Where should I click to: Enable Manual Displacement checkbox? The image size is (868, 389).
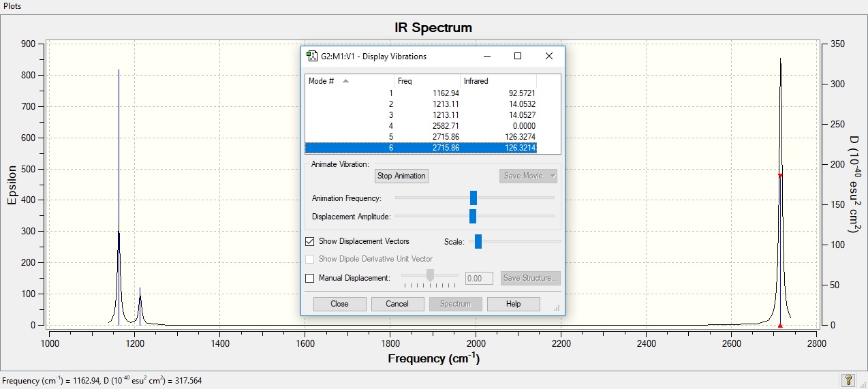click(x=310, y=278)
